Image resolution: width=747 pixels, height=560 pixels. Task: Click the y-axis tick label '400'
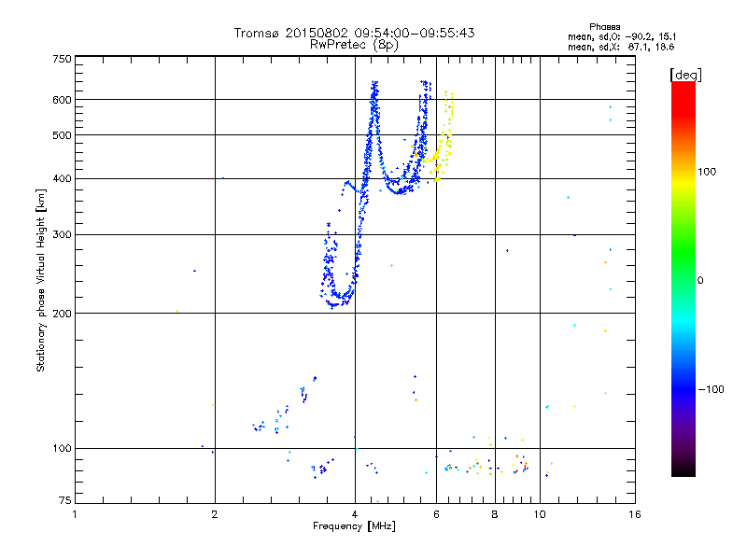pos(62,179)
